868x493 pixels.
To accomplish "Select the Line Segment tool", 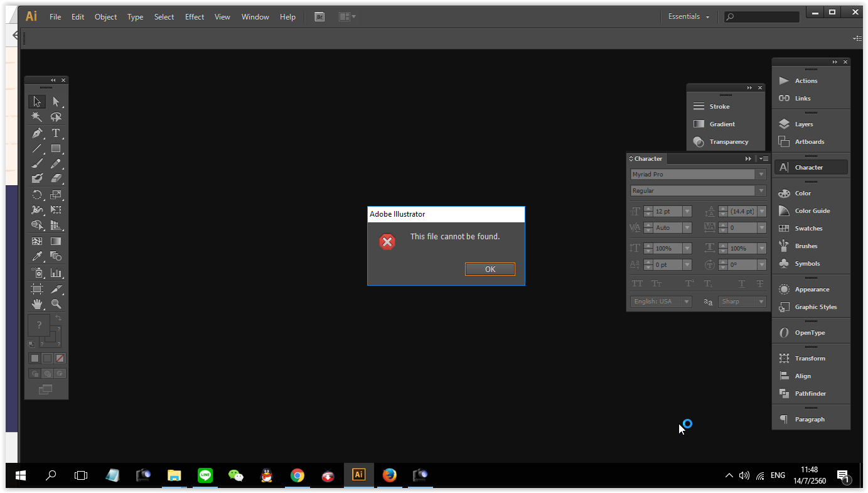I will pos(37,149).
